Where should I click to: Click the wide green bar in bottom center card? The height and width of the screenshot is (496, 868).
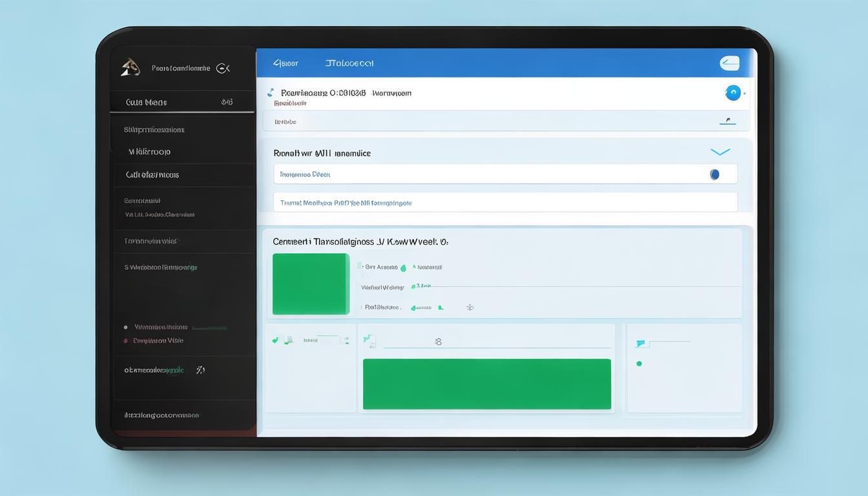click(486, 384)
